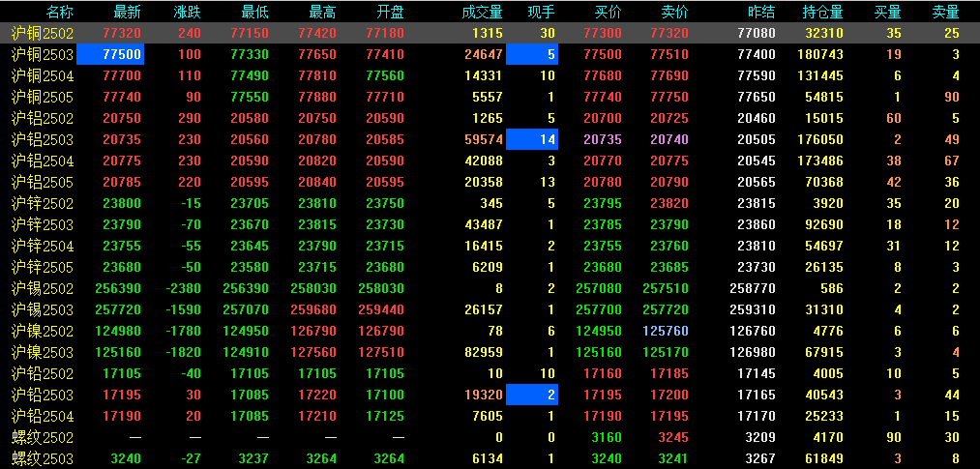The width and height of the screenshot is (980, 469).
Task: Select contract 沪锌2502
Action: pos(43,203)
